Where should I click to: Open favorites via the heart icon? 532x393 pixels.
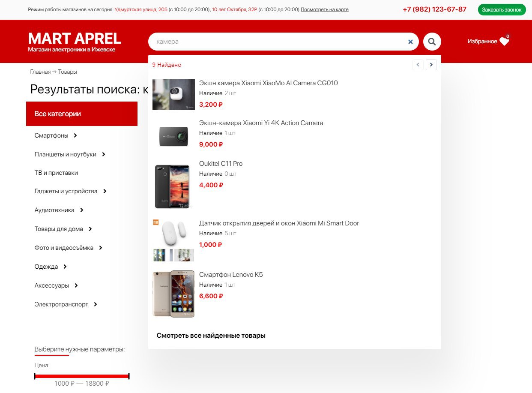504,42
